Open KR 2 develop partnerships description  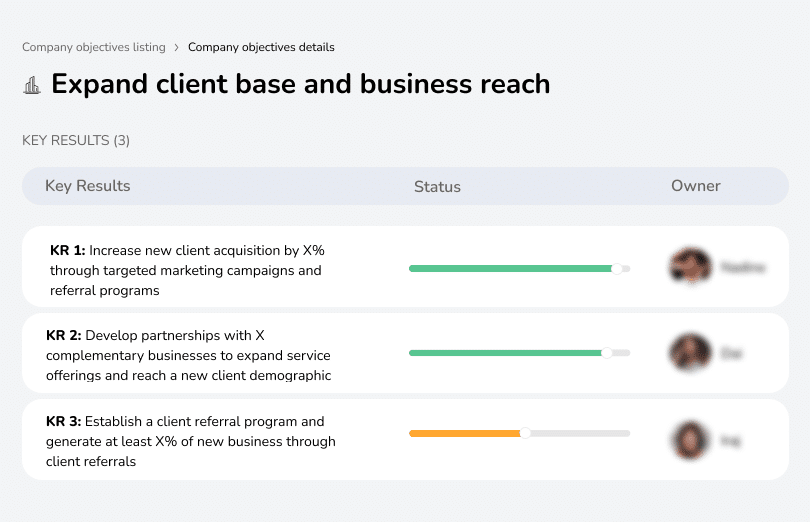[189, 355]
